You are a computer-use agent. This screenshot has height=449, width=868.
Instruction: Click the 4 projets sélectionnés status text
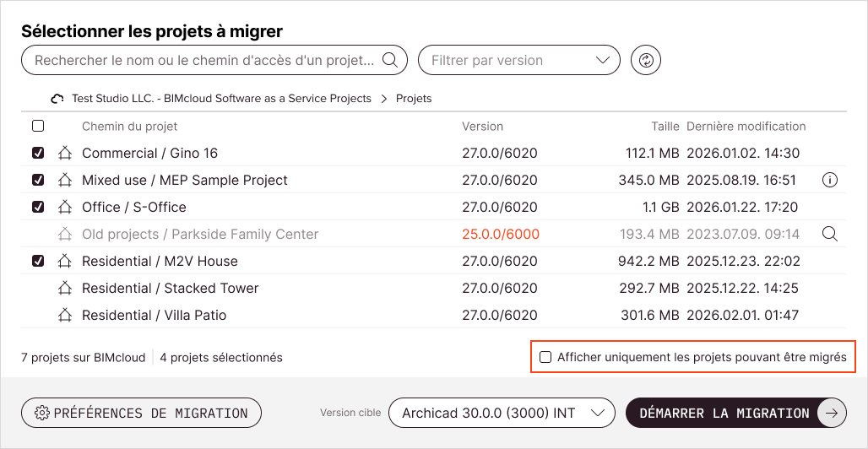point(221,357)
